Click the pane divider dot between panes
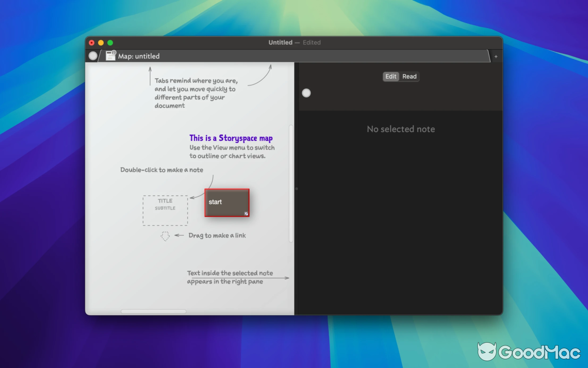588x368 pixels. coord(296,189)
